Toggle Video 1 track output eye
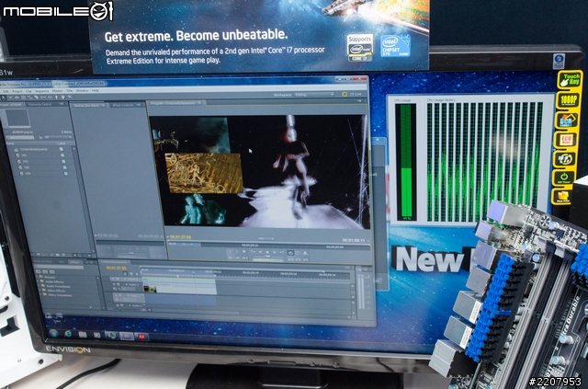 point(114,285)
